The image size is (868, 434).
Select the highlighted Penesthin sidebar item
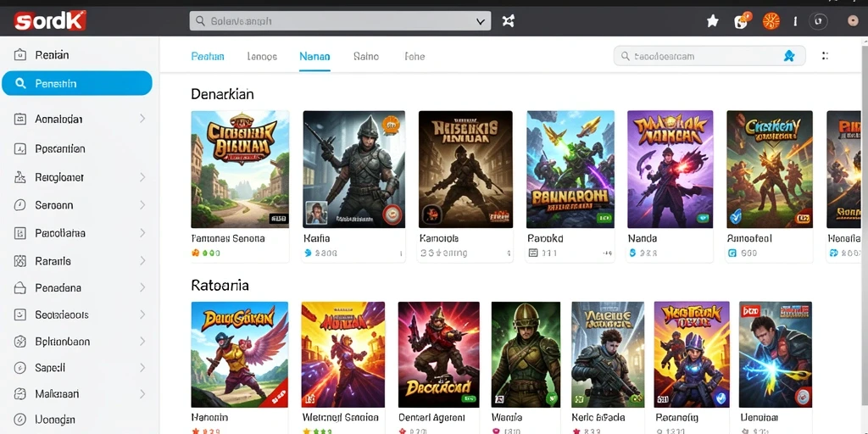[x=77, y=83]
